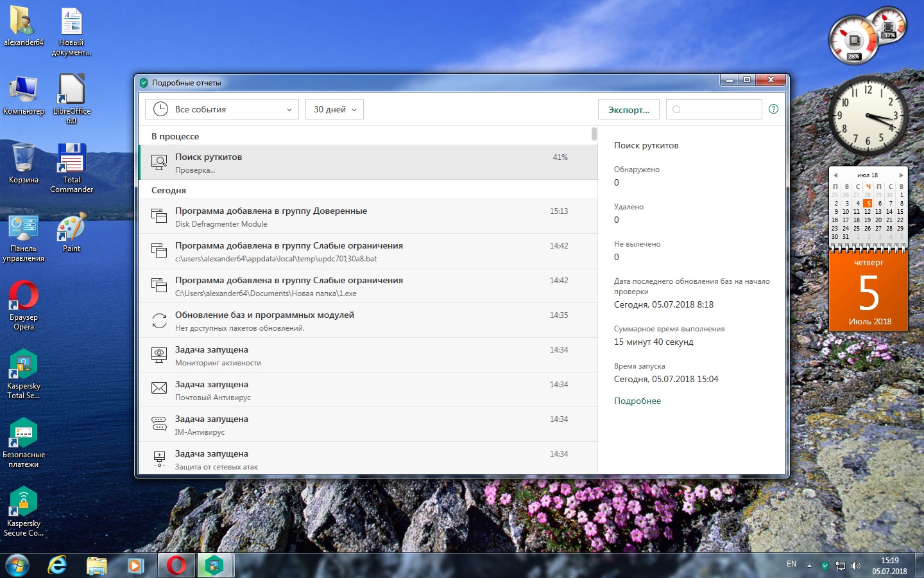Click the search field in reports window

(x=714, y=109)
